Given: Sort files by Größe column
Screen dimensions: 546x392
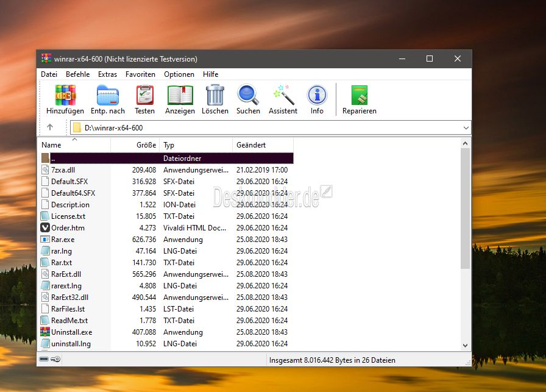Looking at the screenshot, I should (x=135, y=145).
